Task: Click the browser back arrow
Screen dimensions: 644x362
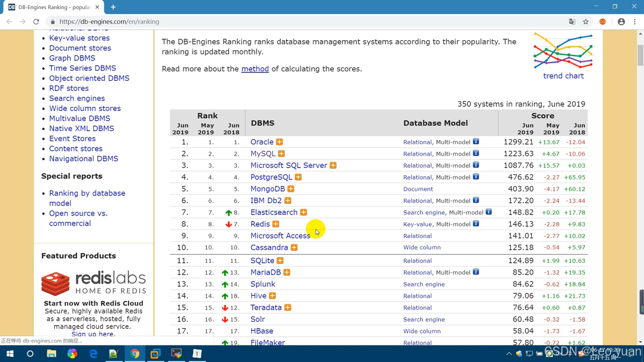Action: [9, 22]
